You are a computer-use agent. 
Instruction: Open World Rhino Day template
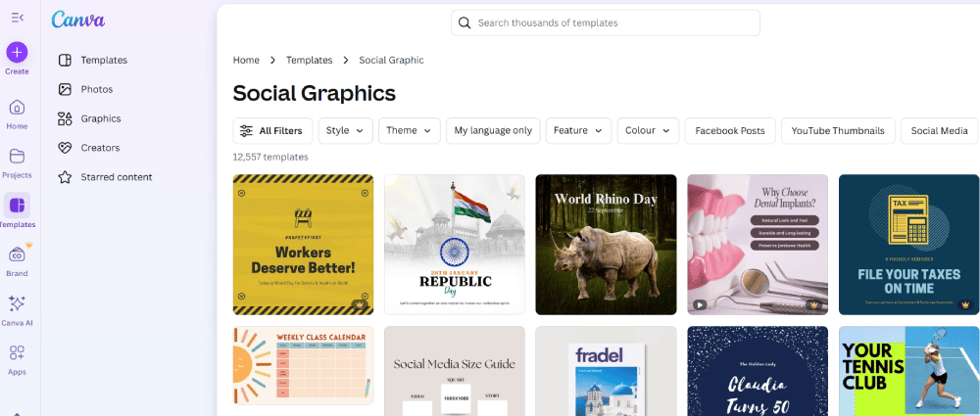click(607, 245)
